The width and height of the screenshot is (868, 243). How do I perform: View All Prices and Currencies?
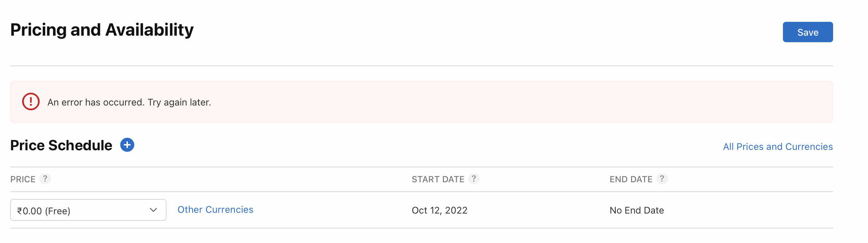coord(777,147)
